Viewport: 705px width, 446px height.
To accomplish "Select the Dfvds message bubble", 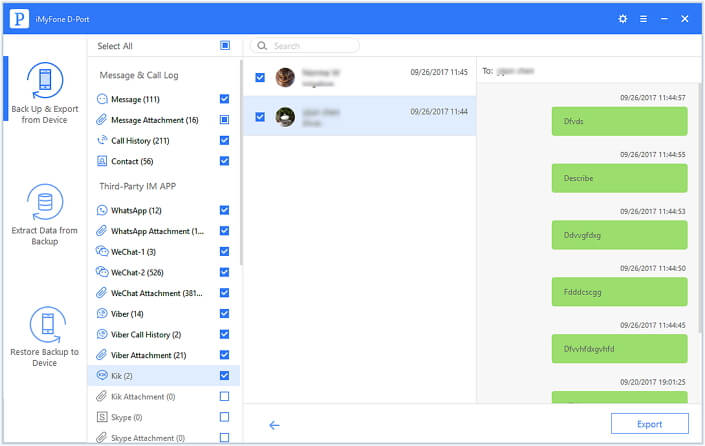I will coord(620,121).
